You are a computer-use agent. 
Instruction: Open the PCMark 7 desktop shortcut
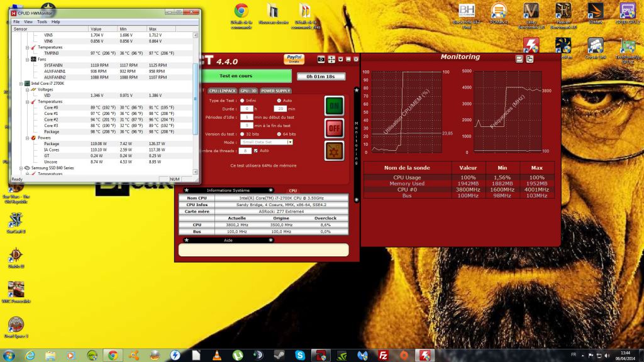click(499, 14)
